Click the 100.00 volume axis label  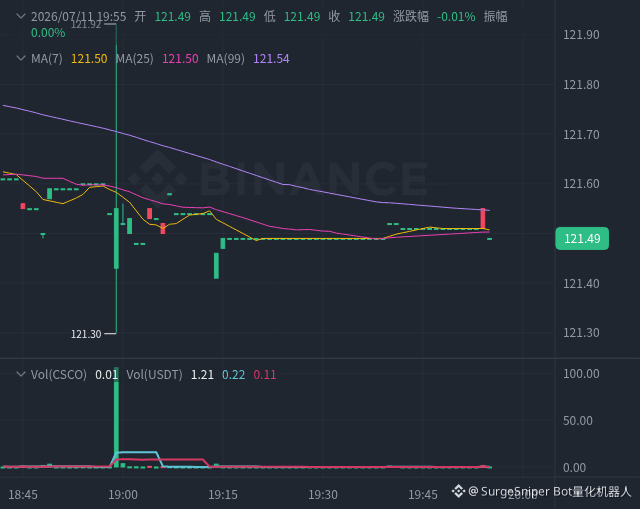[581, 374]
